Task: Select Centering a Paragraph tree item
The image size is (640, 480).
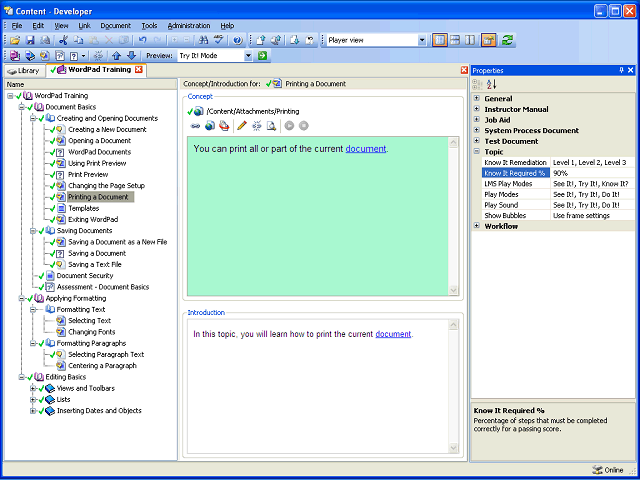Action: [x=102, y=366]
